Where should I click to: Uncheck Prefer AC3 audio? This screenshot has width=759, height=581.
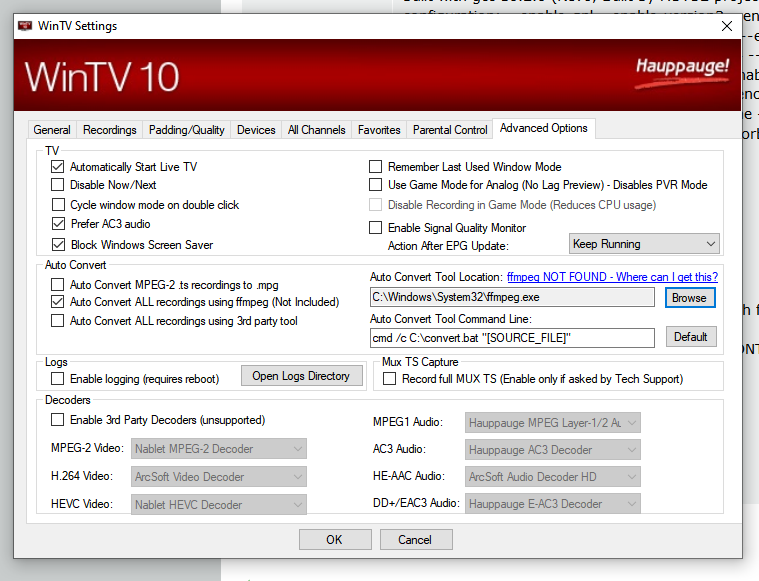(x=58, y=224)
